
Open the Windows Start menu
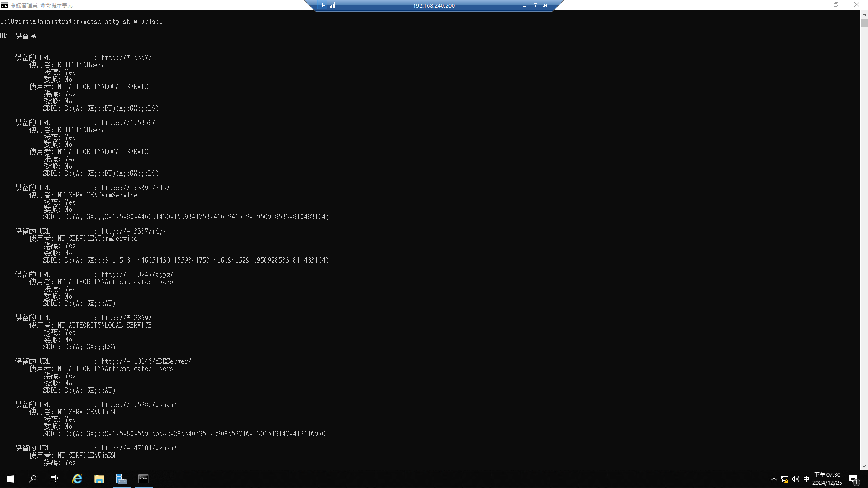click(11, 479)
